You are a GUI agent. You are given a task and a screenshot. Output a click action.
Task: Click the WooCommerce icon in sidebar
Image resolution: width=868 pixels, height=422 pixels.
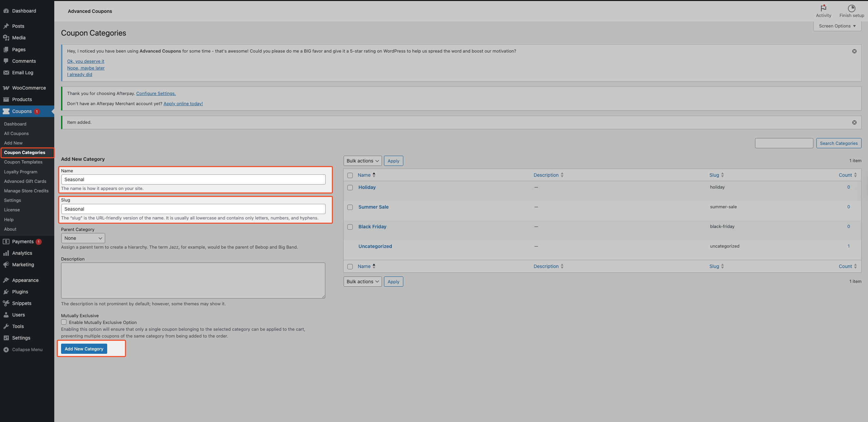pyautogui.click(x=6, y=88)
